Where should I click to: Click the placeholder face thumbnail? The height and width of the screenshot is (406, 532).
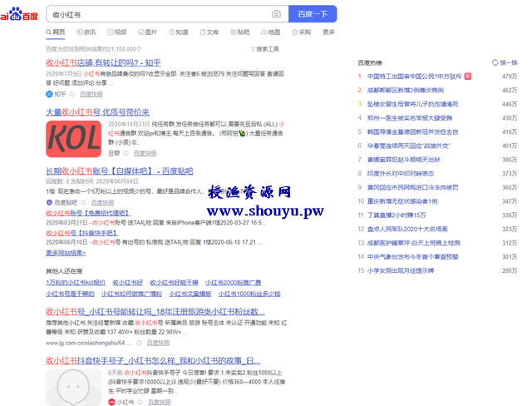tap(74, 388)
